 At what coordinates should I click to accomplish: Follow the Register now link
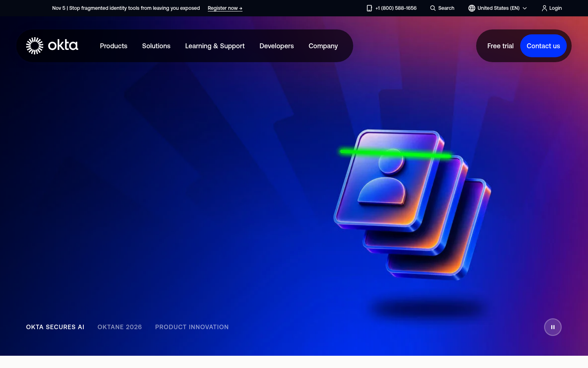(x=225, y=8)
